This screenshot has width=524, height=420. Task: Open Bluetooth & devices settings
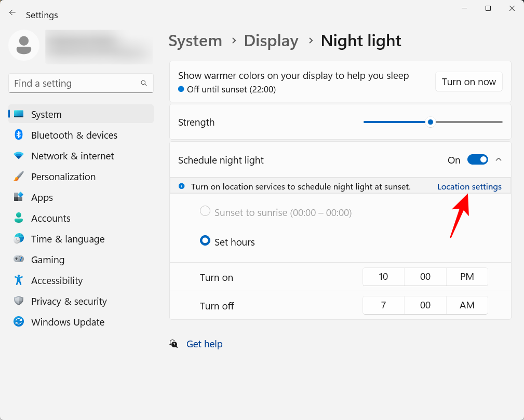pyautogui.click(x=74, y=135)
